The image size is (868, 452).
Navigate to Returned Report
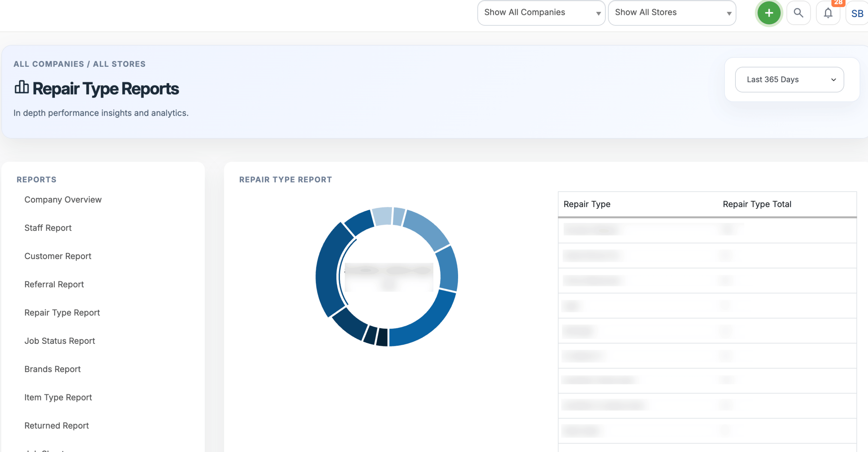pos(56,426)
